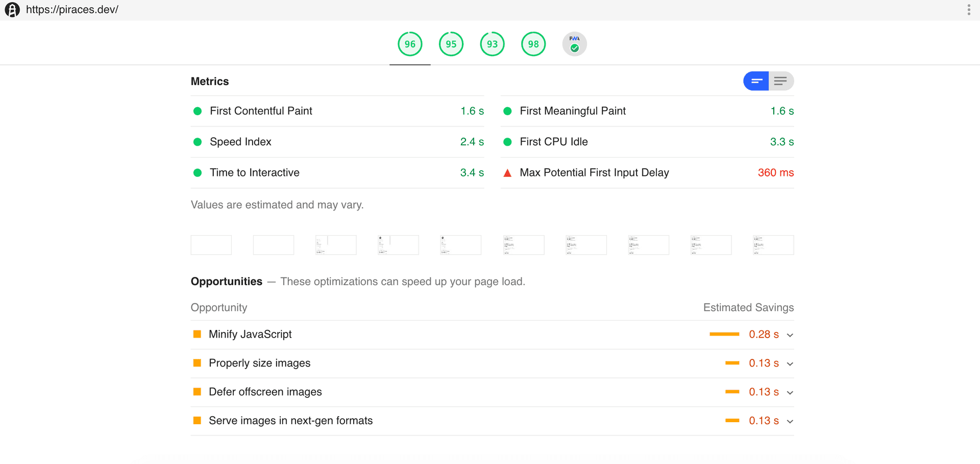Viewport: 980px width, 464px height.
Task: Expand the Properly size images details
Action: [790, 363]
